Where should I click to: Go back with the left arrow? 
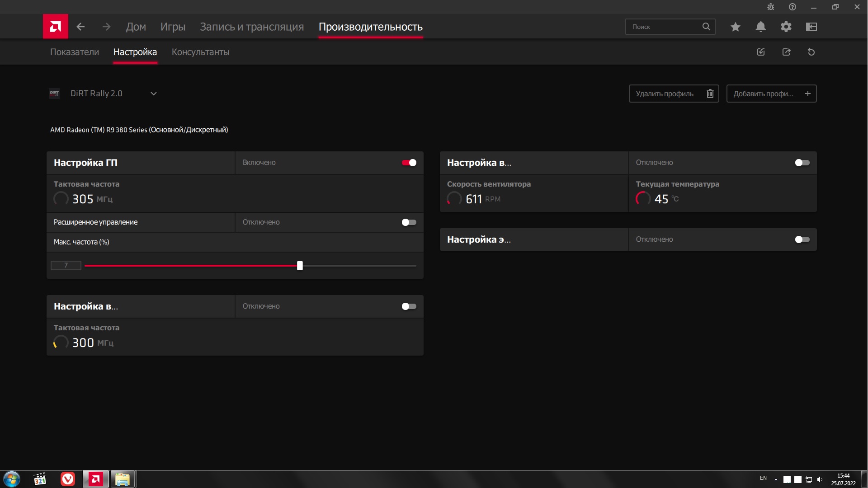click(x=80, y=27)
